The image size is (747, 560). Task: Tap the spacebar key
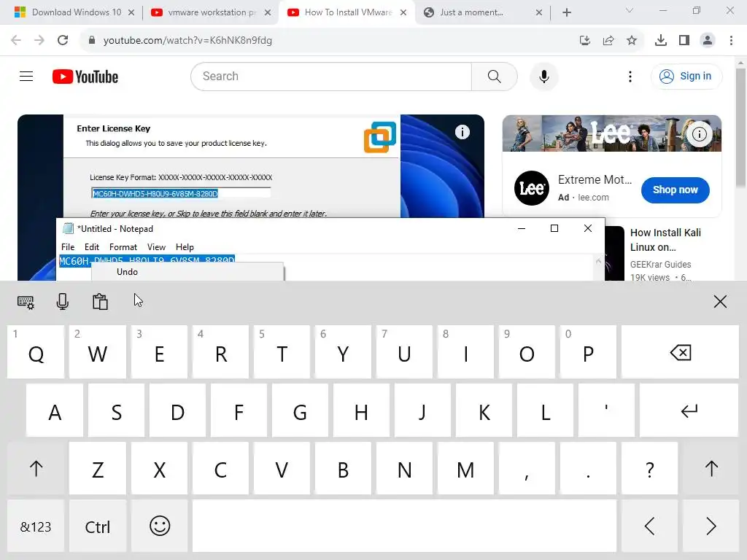404,526
